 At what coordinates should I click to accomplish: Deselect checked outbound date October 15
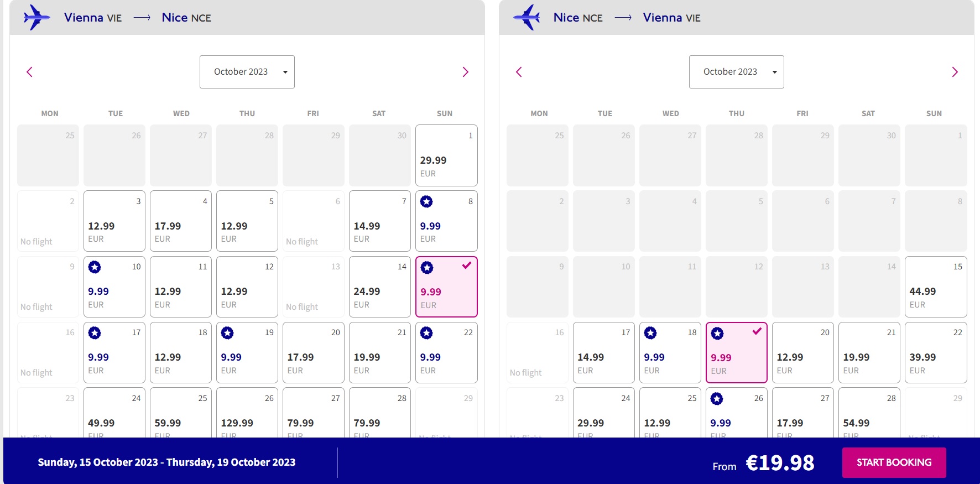(446, 287)
